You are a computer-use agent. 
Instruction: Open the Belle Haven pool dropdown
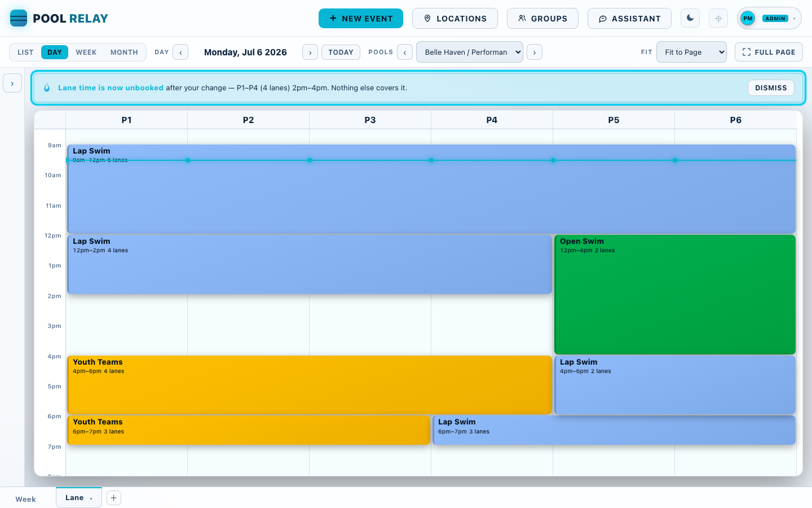coord(470,52)
